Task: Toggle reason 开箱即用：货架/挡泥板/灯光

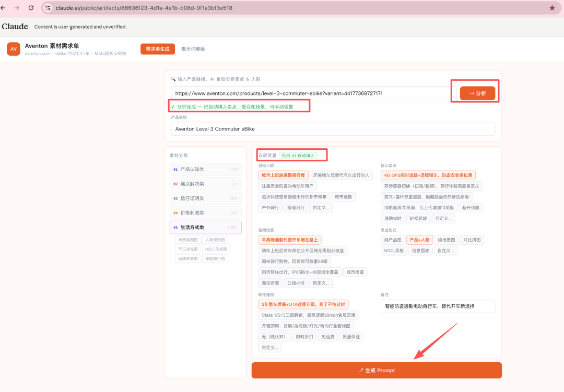Action: 305,326
